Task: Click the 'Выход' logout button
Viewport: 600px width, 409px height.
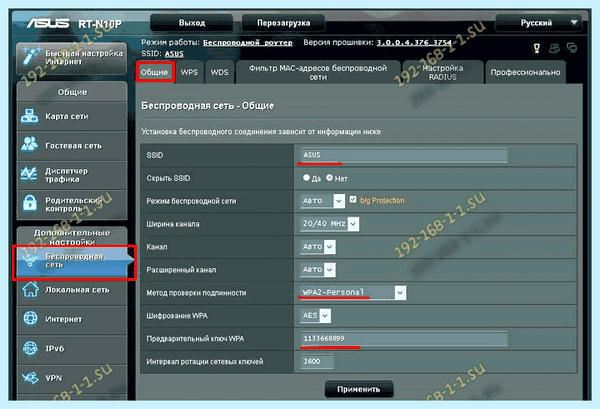Action: pyautogui.click(x=192, y=23)
